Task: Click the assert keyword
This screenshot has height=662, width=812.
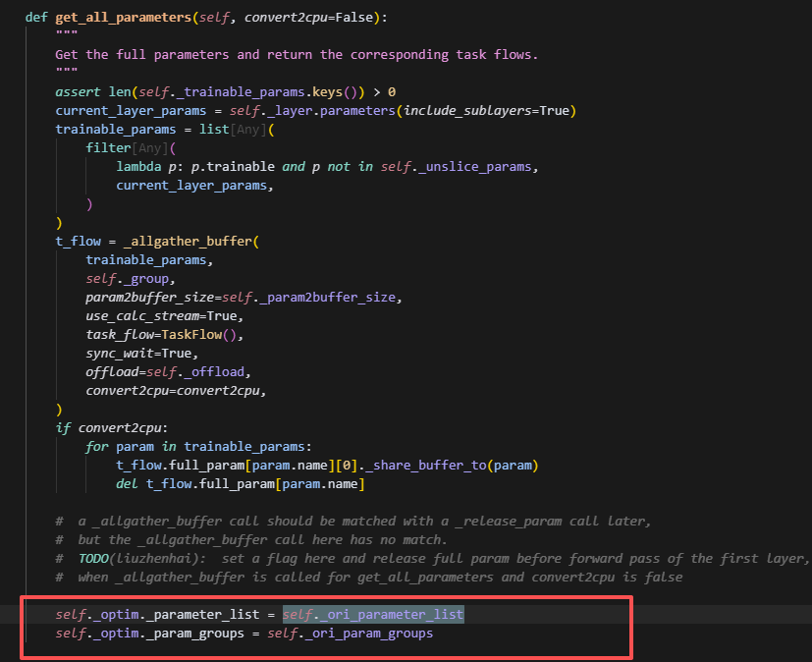Action: [78, 91]
